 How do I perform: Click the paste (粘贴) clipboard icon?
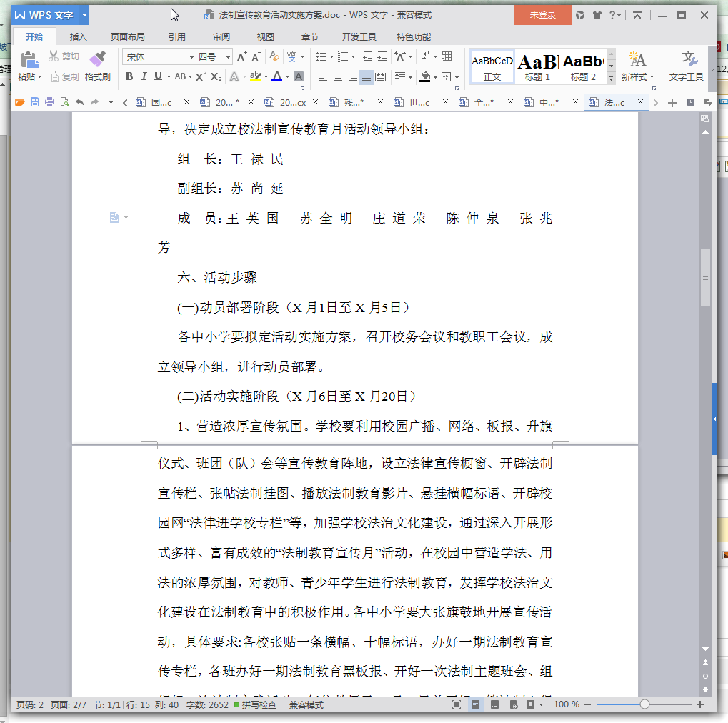point(29,60)
